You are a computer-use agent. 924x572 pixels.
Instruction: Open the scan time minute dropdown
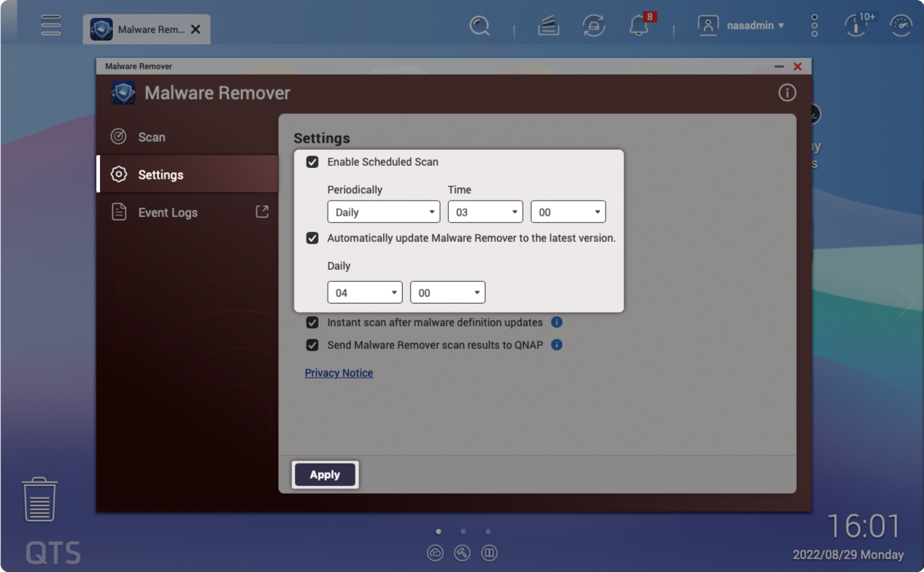pyautogui.click(x=569, y=212)
